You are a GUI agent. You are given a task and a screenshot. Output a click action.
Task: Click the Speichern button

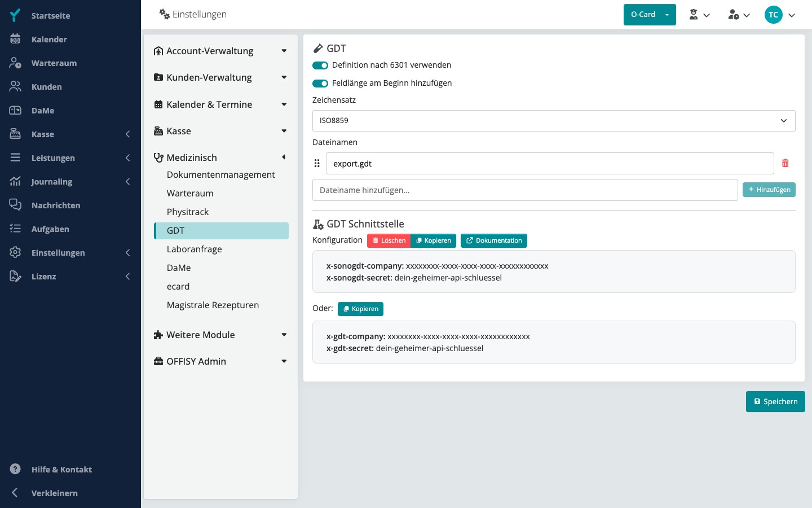pos(775,401)
